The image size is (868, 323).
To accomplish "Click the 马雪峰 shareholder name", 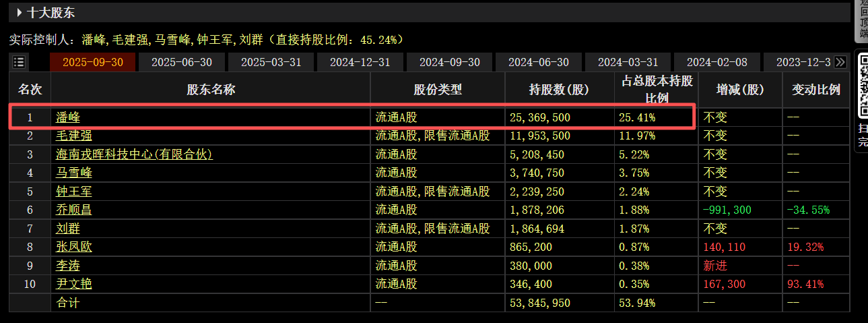I will tap(74, 173).
